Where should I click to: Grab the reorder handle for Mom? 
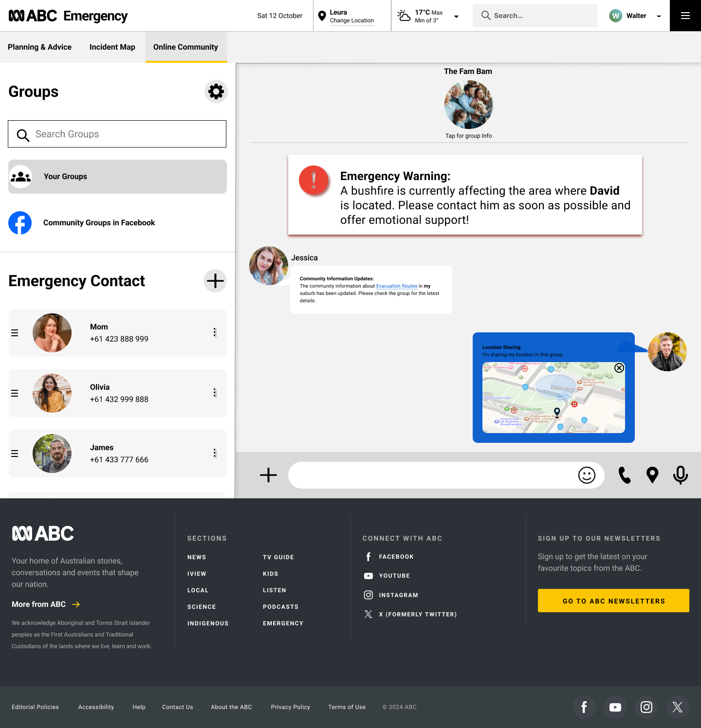tap(15, 333)
